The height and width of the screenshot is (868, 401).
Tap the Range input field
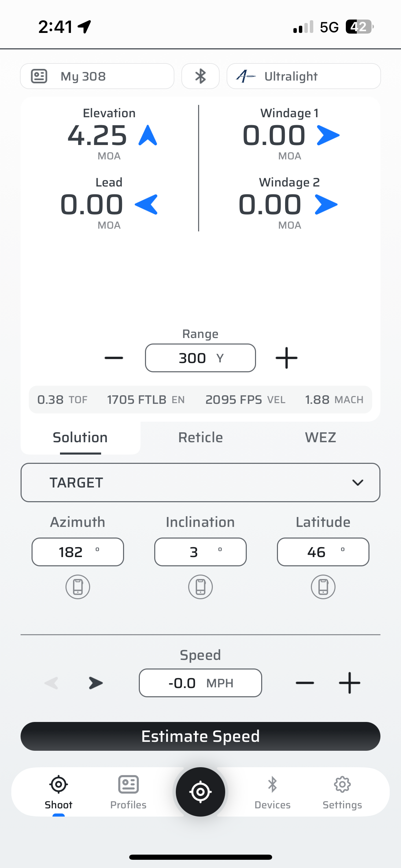(x=200, y=358)
